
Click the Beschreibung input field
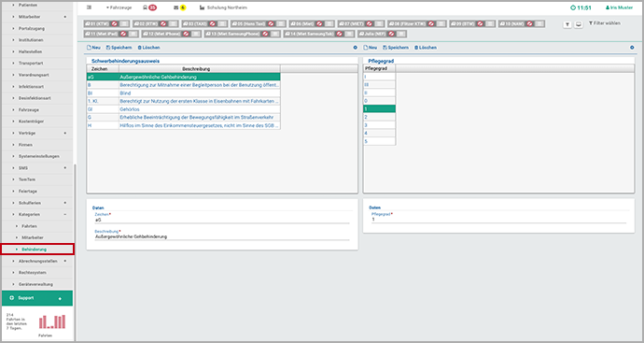[222, 236]
